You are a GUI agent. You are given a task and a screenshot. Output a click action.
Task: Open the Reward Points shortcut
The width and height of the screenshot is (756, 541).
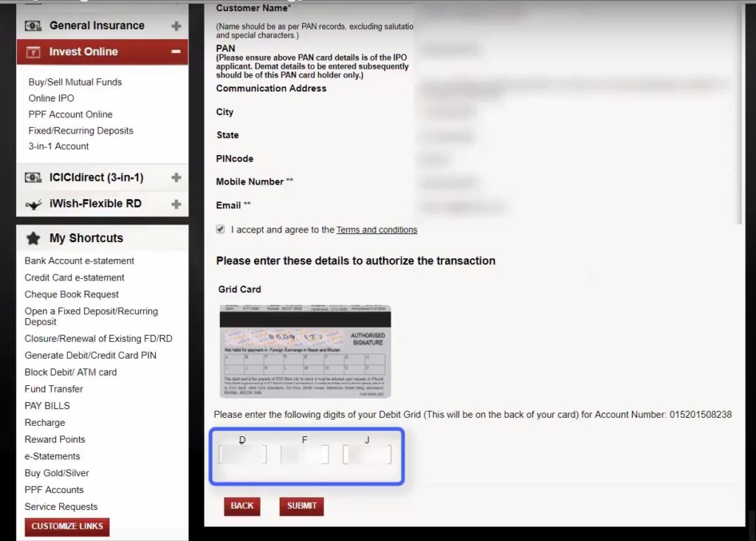tap(55, 439)
